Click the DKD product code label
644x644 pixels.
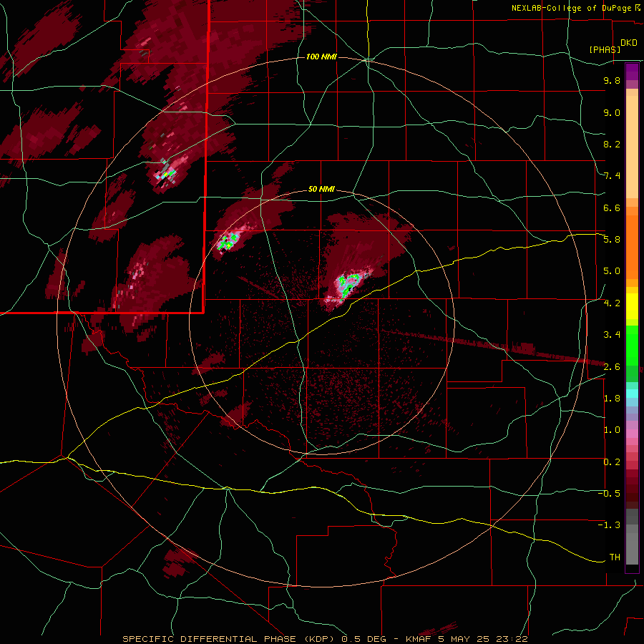pyautogui.click(x=629, y=42)
